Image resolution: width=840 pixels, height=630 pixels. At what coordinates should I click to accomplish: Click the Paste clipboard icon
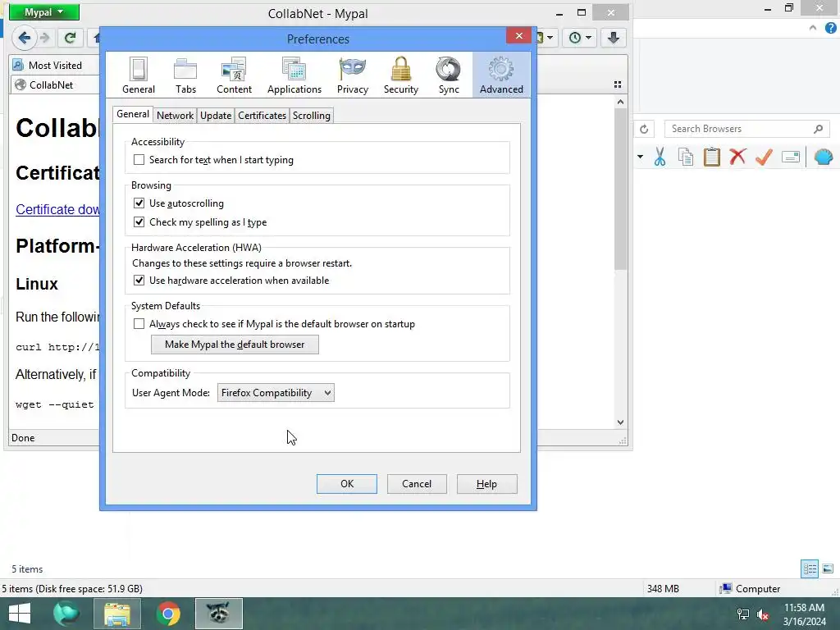pyautogui.click(x=711, y=157)
